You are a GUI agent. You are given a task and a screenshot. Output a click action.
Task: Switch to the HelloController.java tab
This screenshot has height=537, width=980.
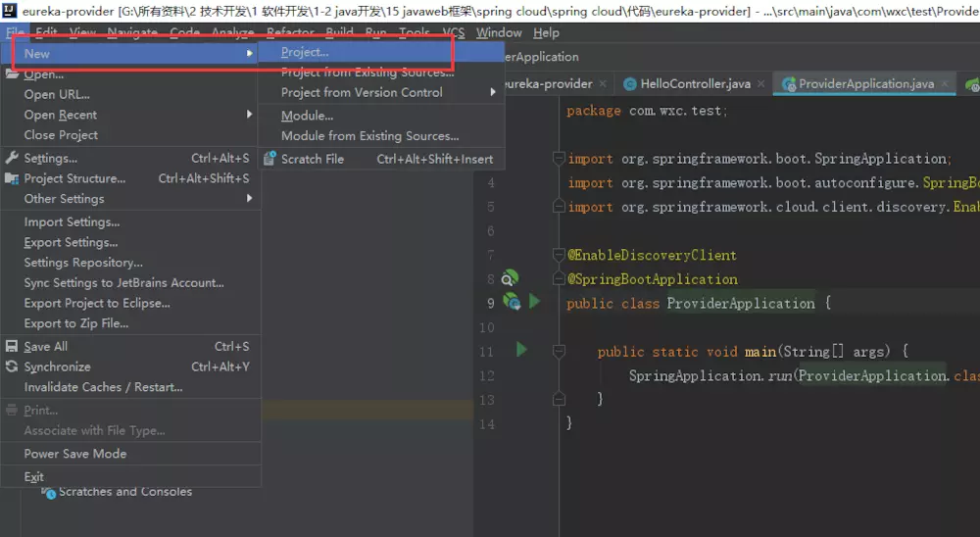coord(695,83)
